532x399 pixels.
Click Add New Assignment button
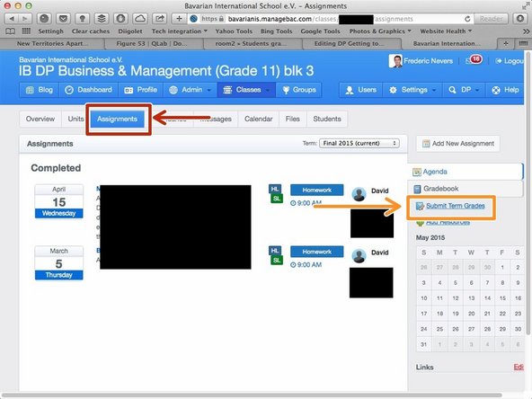coord(458,144)
